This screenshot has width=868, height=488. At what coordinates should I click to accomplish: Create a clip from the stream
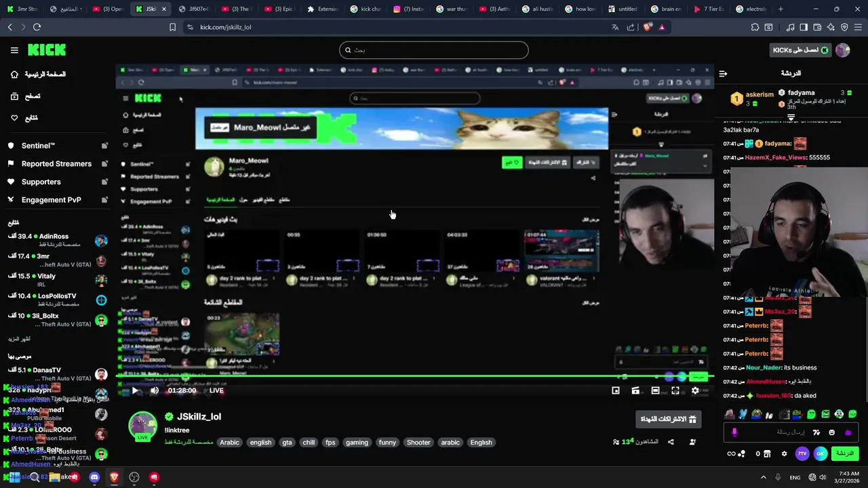click(635, 390)
